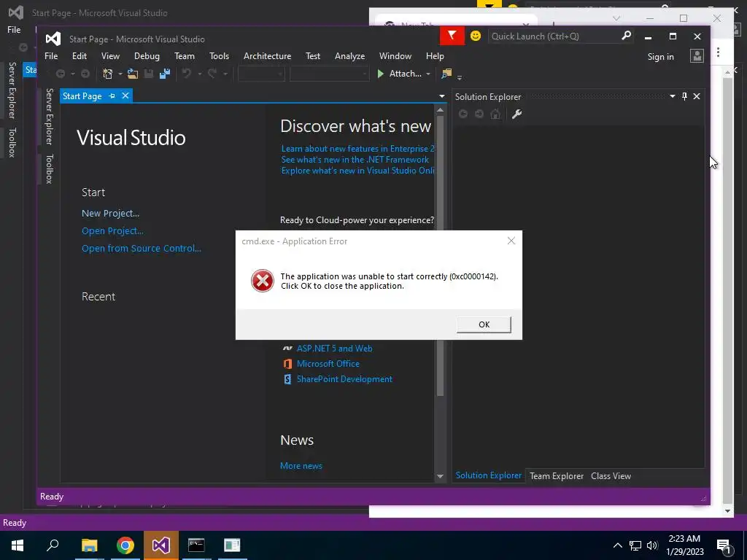Viewport: 747px width, 560px height.
Task: Click the Navigate Forward toolbar icon
Action: pos(85,74)
